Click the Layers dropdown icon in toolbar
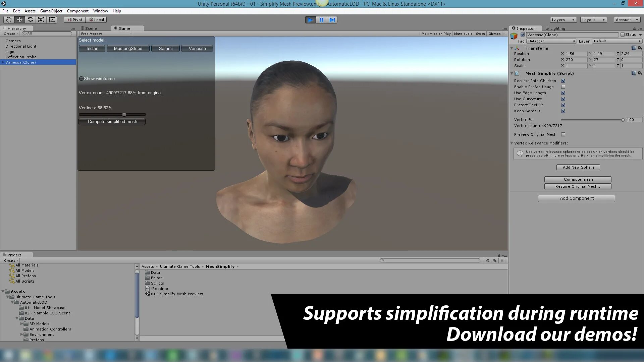This screenshot has width=644, height=362. pyautogui.click(x=573, y=19)
